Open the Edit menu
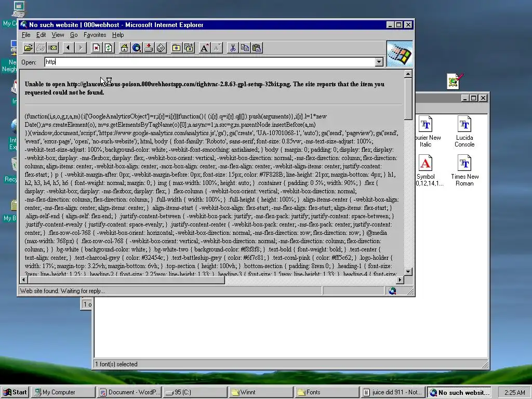 (x=41, y=35)
